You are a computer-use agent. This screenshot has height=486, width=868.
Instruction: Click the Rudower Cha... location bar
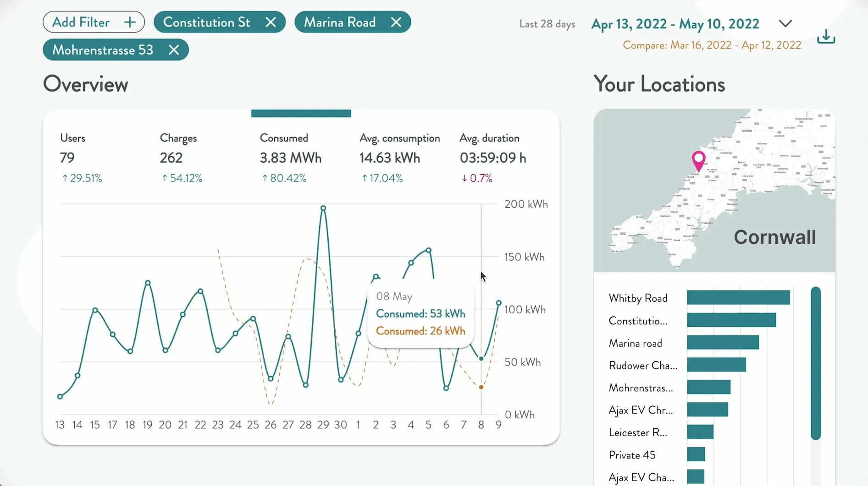tap(716, 365)
